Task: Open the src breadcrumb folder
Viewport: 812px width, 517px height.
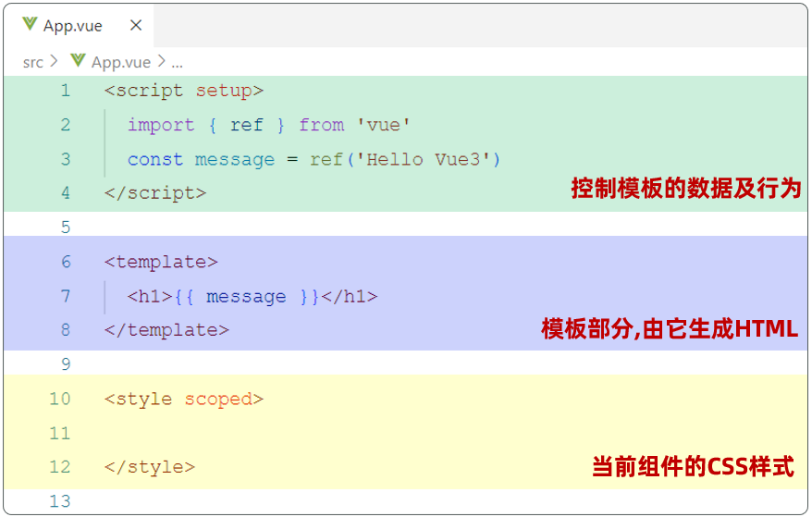Action: [x=32, y=63]
